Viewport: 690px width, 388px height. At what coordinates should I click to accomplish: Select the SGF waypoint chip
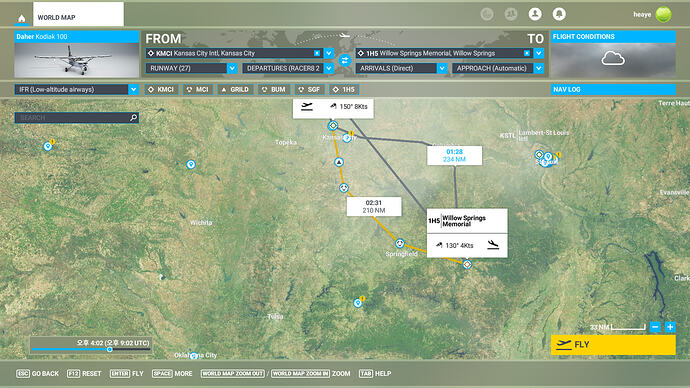pos(310,89)
